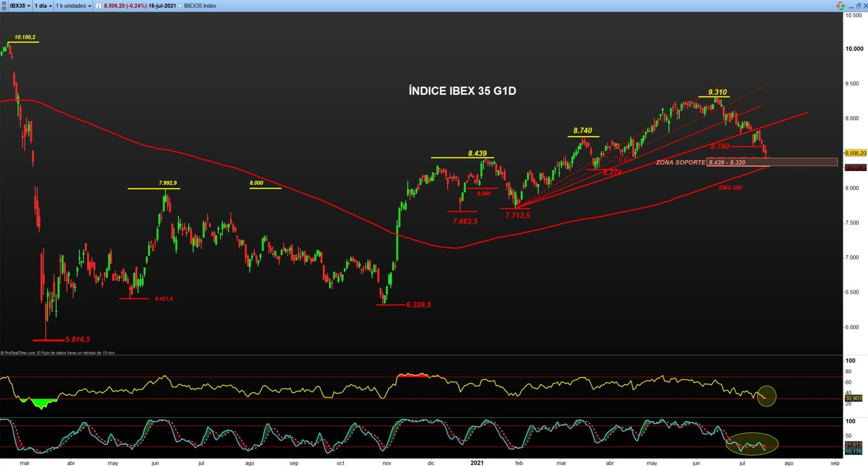Click the stochastic value tag 10,176

tap(854, 452)
